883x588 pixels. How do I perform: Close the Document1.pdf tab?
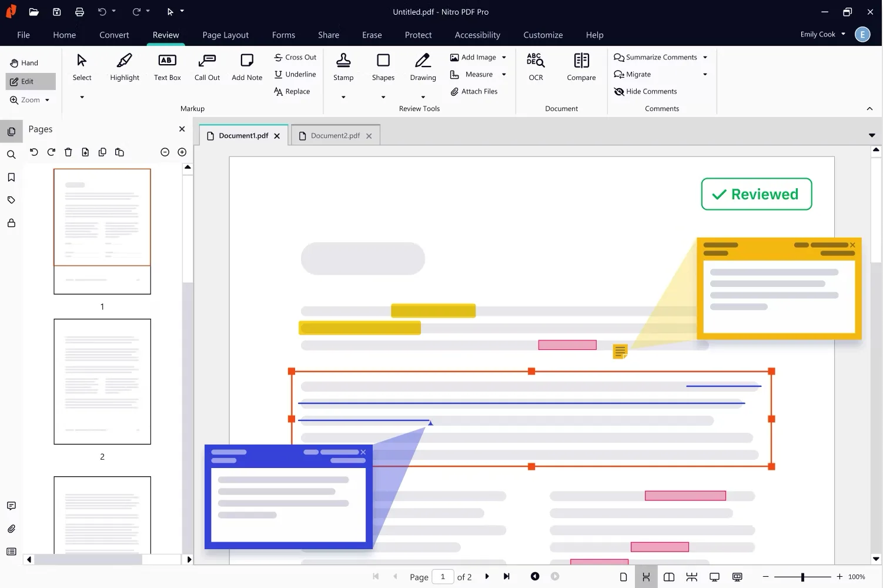[277, 136]
